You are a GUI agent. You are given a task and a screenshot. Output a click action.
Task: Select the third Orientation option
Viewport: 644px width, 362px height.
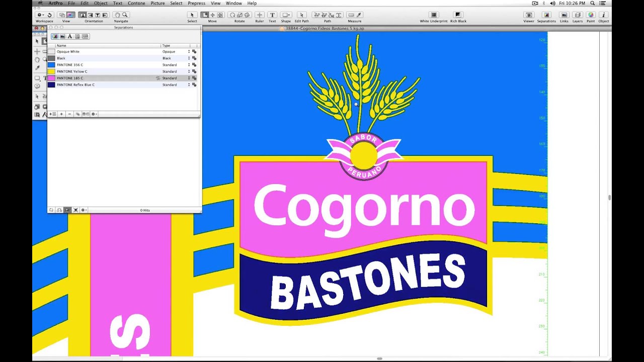[98, 15]
